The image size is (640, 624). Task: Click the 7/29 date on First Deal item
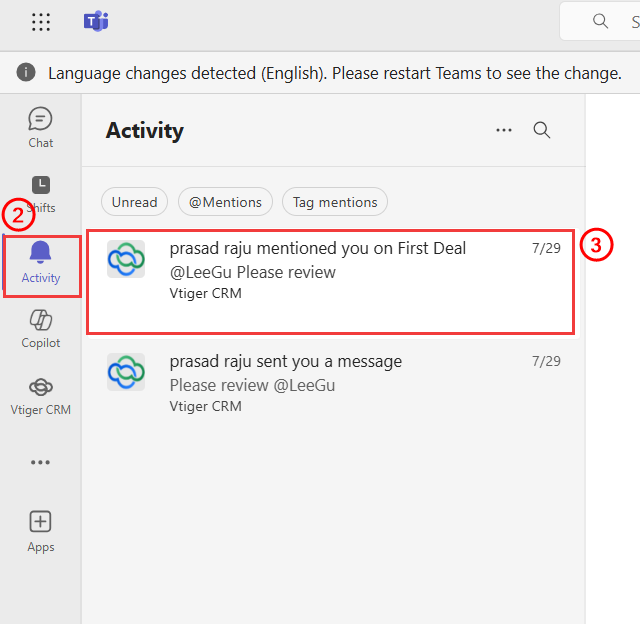point(546,248)
